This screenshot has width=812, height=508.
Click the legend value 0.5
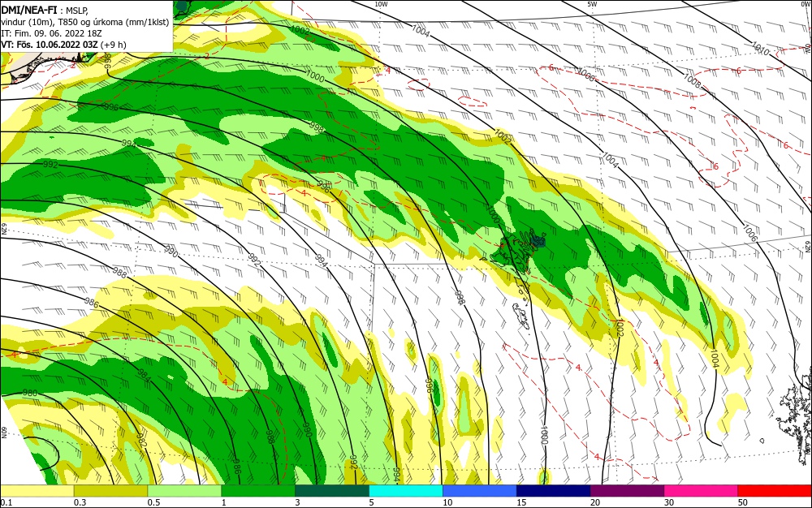tap(153, 502)
